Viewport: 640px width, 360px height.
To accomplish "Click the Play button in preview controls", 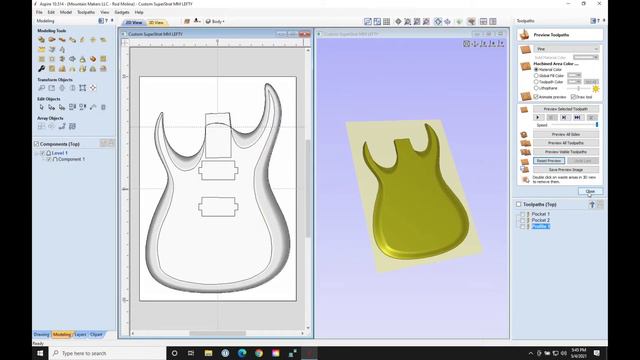I will [538, 118].
